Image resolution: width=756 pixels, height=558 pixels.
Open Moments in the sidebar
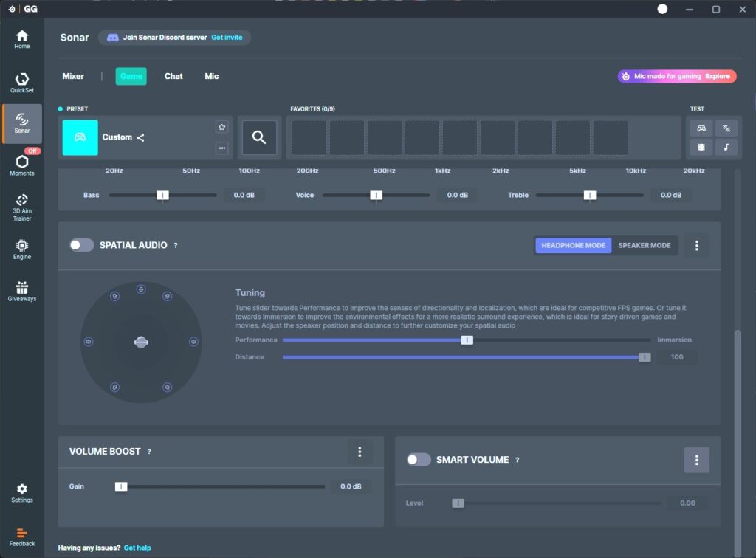21,165
